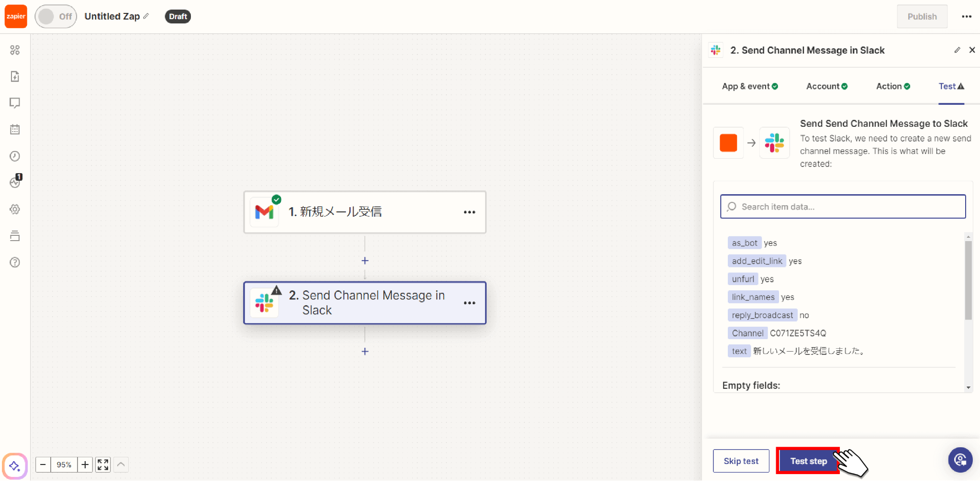This screenshot has height=486, width=980.
Task: Collapse the zoom toolbar chevron
Action: (x=121, y=464)
